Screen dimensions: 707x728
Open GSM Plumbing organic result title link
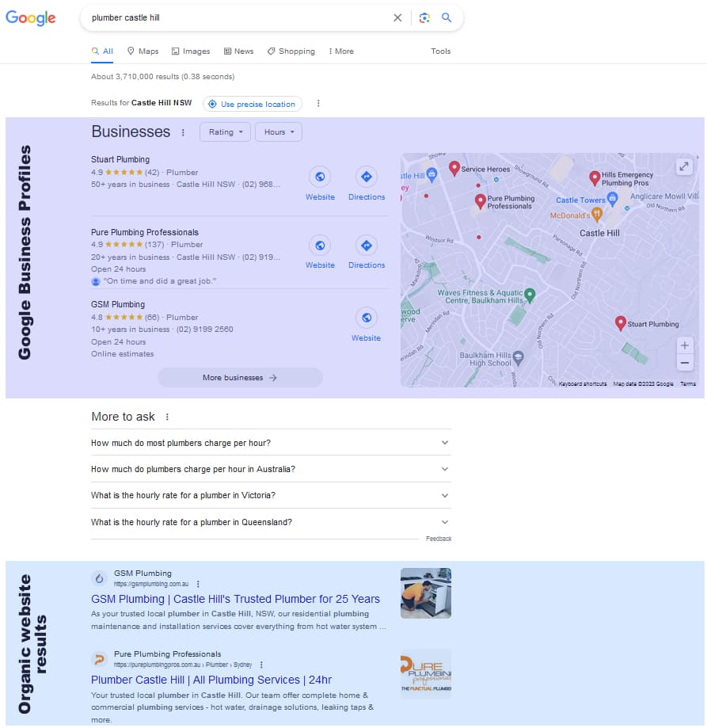(235, 599)
